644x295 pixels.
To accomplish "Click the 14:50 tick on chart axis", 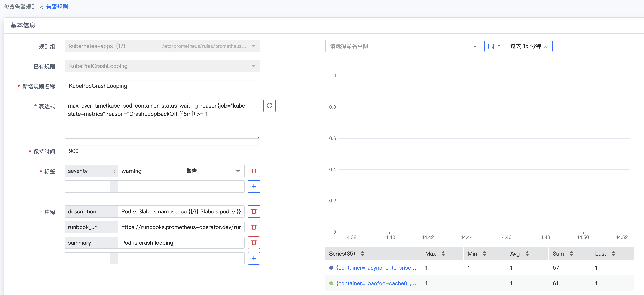I will pos(583,237).
